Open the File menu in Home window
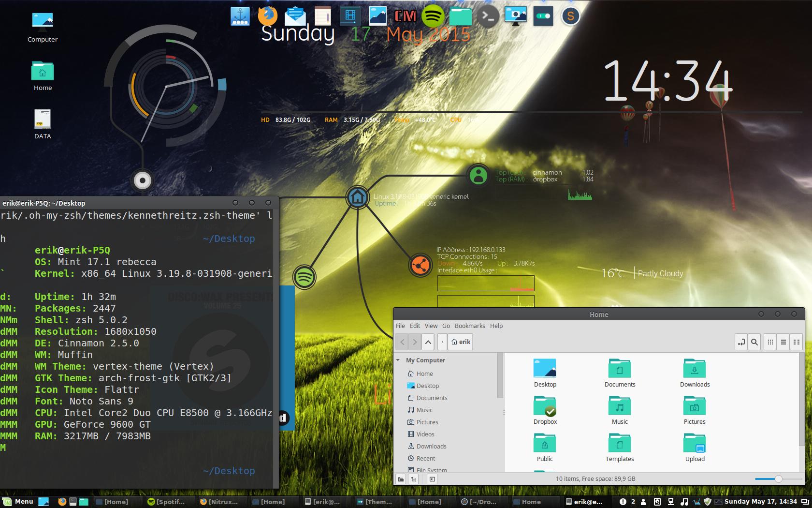 pos(400,326)
